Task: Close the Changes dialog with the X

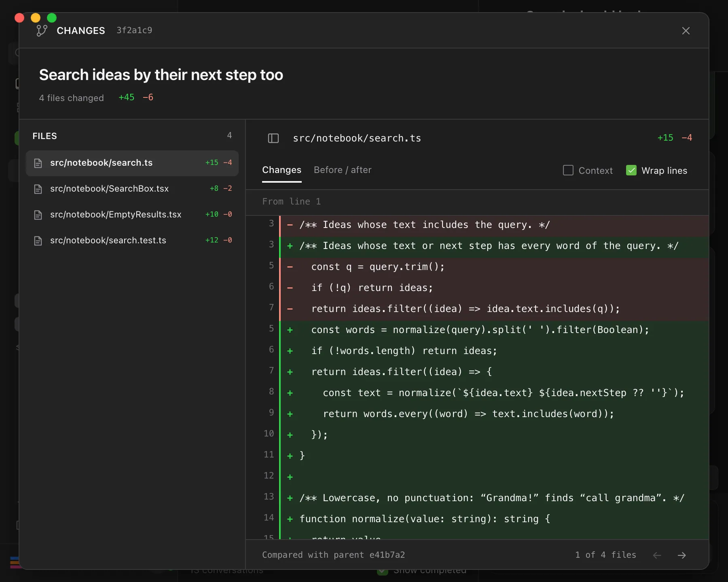Action: 686,31
